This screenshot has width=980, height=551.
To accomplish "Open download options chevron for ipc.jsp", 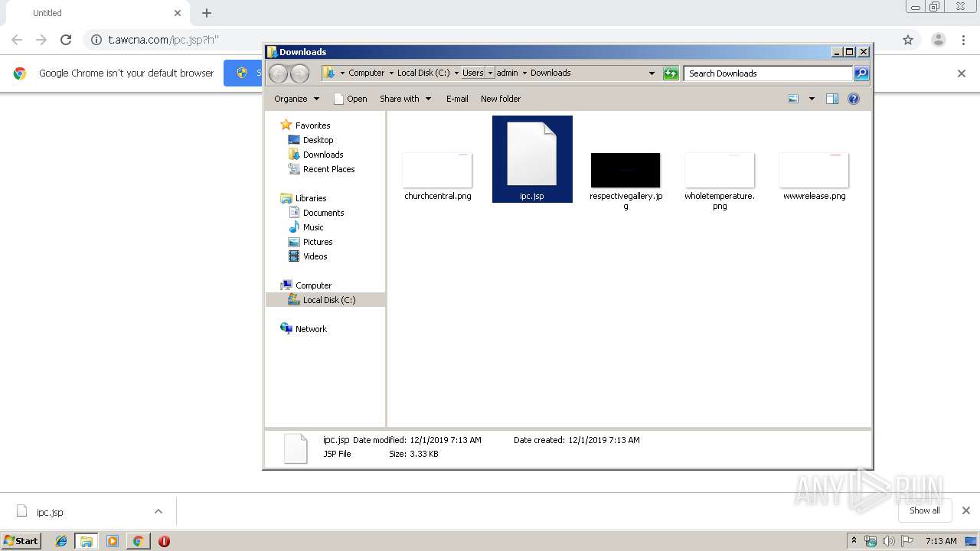I will point(158,512).
